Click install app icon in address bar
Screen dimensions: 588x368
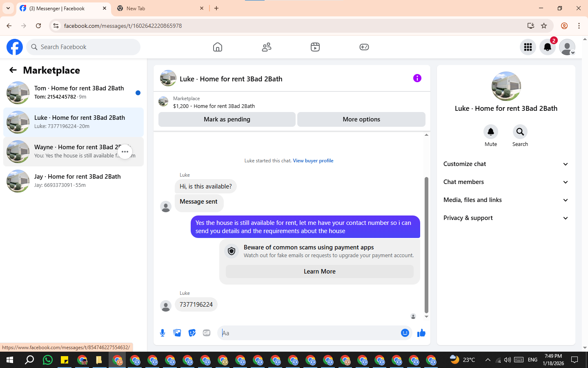tap(531, 26)
